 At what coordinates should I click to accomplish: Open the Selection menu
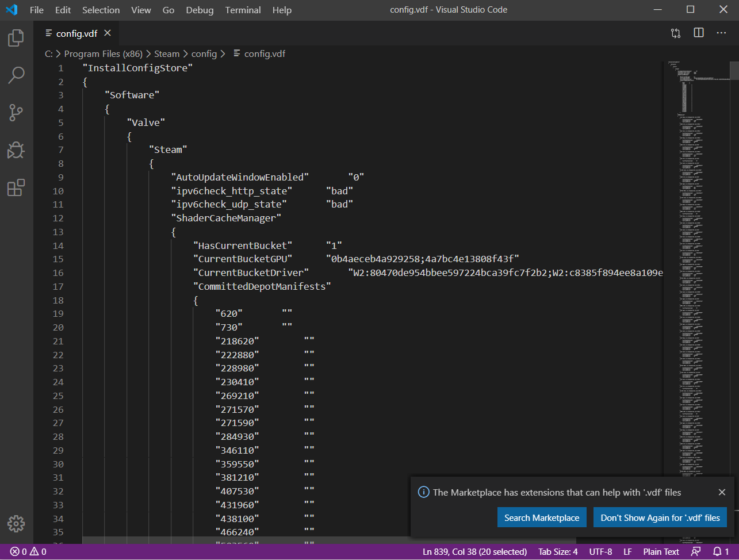(x=101, y=10)
